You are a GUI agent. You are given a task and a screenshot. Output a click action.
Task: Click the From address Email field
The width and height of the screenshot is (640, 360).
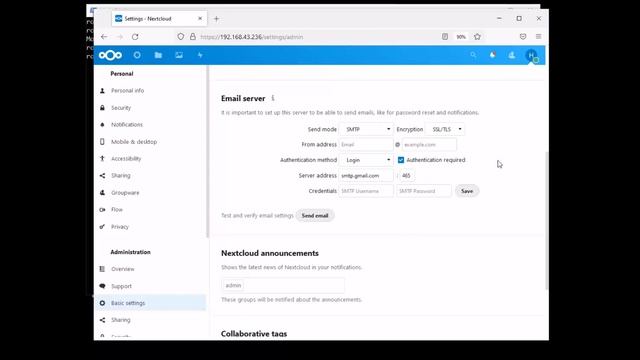(366, 144)
